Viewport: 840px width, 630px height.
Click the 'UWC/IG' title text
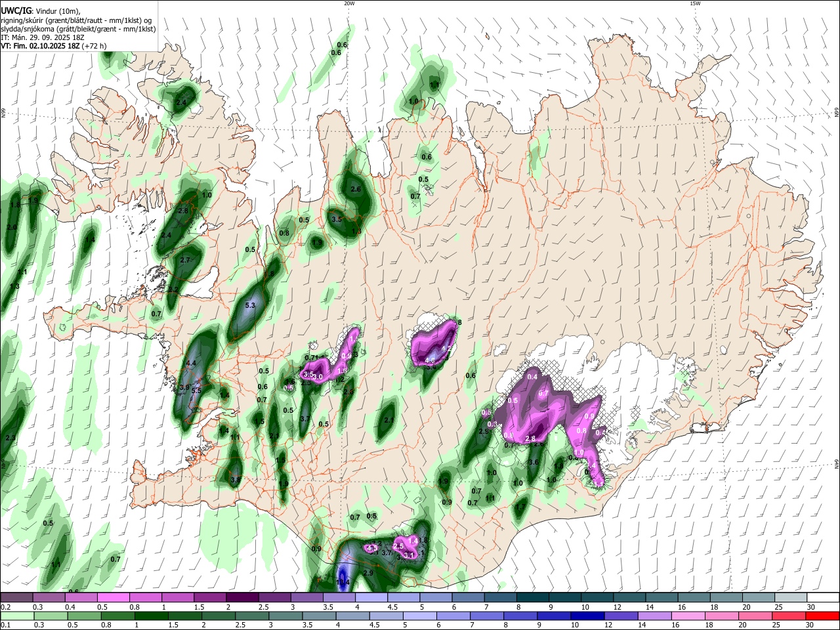point(16,10)
